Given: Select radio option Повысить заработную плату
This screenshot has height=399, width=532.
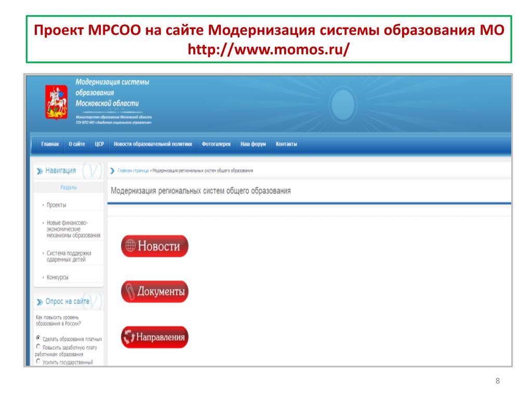Looking at the screenshot, I should 38,347.
